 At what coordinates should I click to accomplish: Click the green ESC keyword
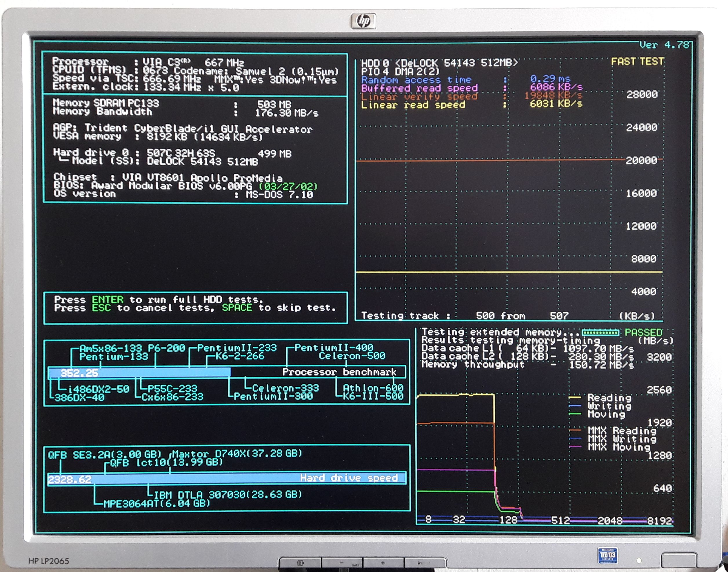coord(101,308)
